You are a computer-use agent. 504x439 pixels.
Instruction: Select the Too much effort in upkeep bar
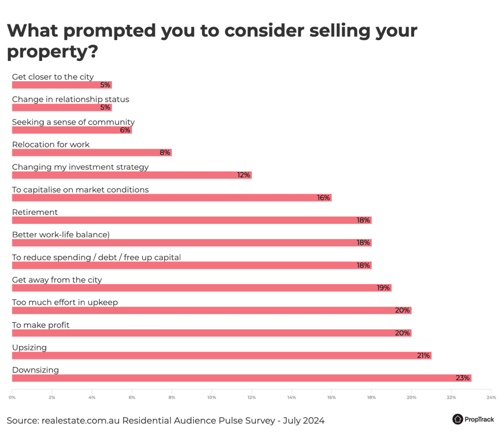pos(212,310)
